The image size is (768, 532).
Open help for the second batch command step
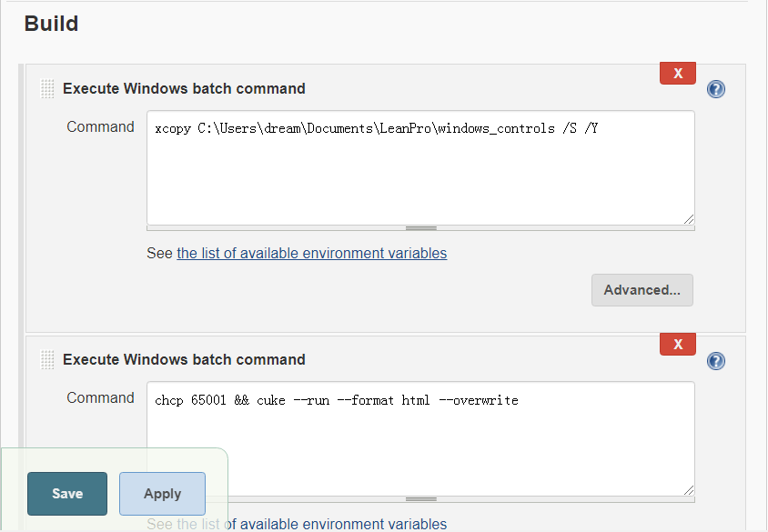[x=716, y=360]
